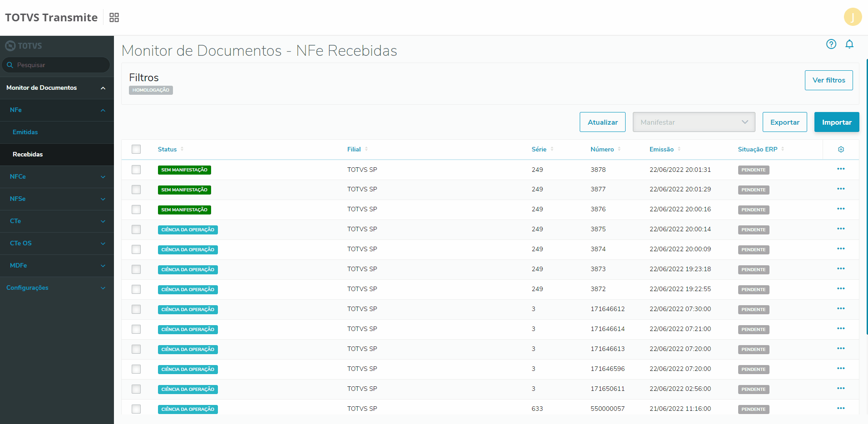Select checkbox for document 3876

tap(136, 210)
